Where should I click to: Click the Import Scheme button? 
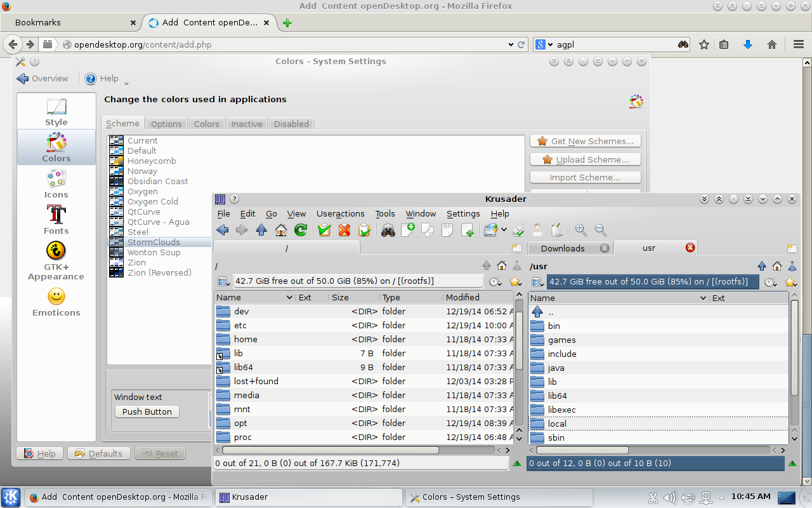pyautogui.click(x=586, y=177)
